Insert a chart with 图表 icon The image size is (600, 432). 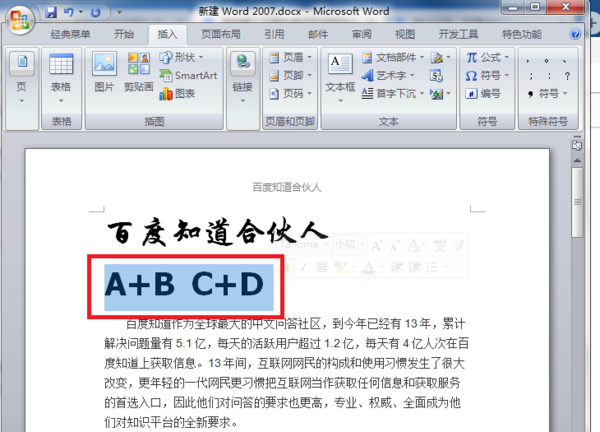[177, 94]
